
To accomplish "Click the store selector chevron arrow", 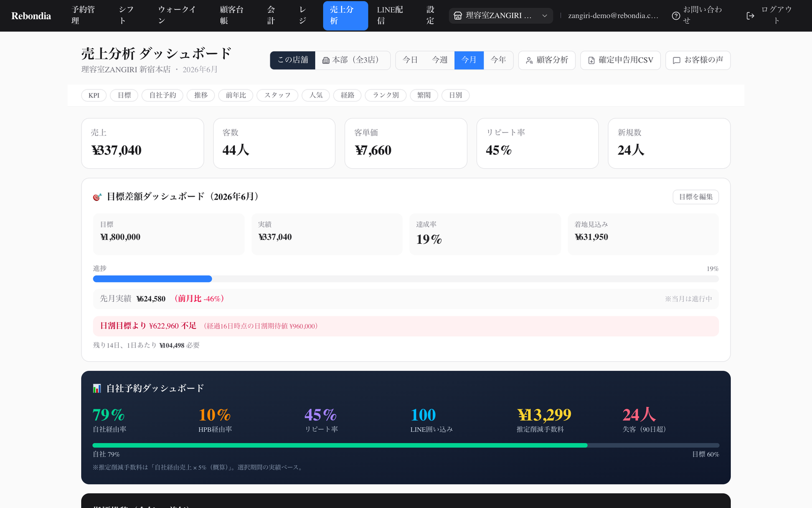I will (545, 16).
